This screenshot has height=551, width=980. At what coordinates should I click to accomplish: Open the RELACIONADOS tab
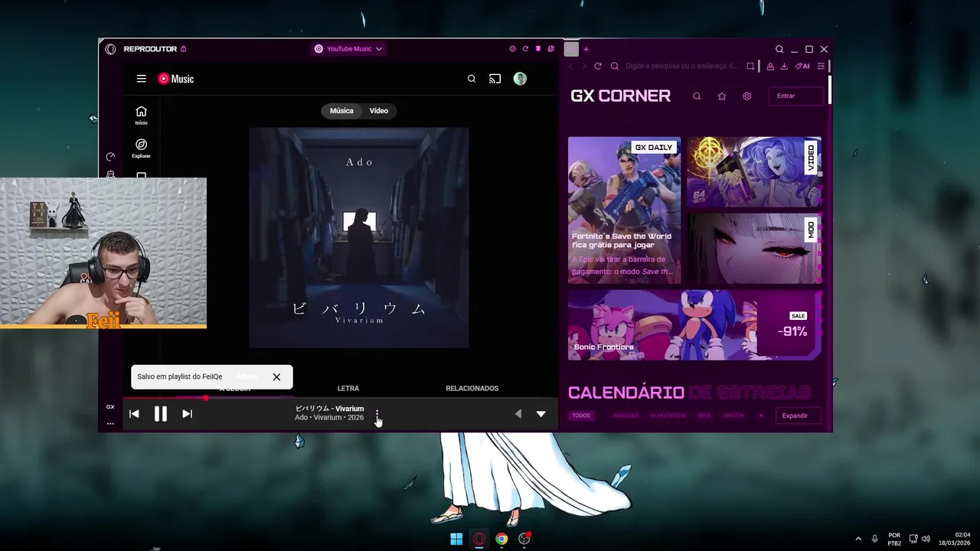(472, 388)
